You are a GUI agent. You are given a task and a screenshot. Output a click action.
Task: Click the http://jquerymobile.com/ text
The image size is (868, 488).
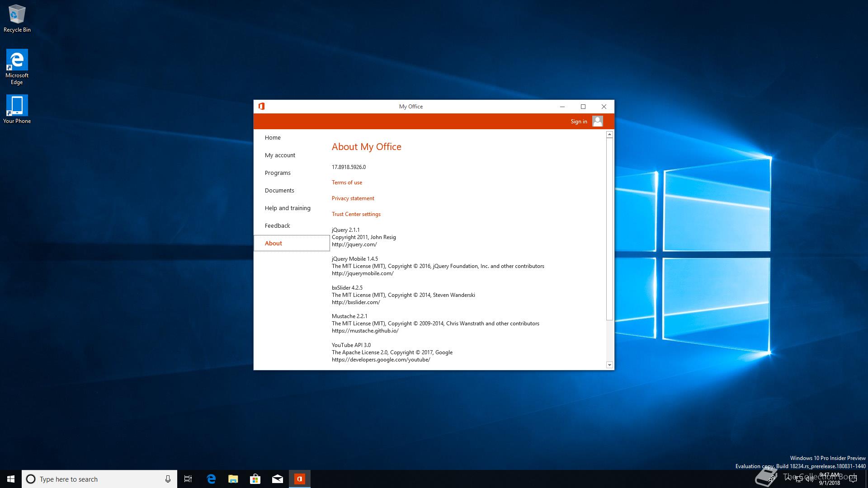click(363, 273)
